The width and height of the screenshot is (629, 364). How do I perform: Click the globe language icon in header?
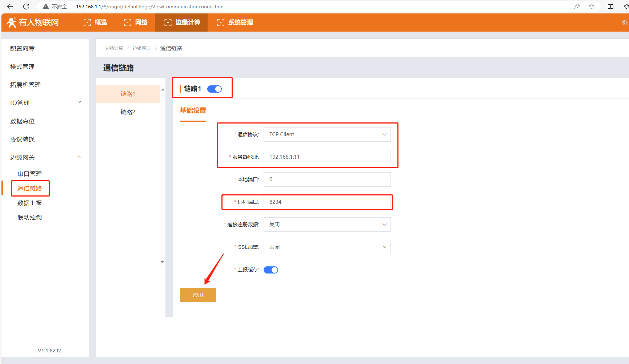[625, 23]
